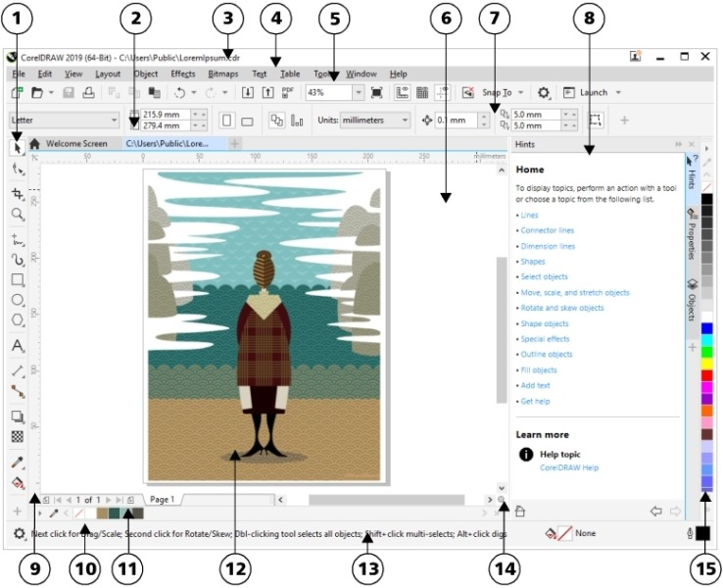Open the Bitmaps menu
This screenshot has height=588, width=723.
click(x=222, y=73)
